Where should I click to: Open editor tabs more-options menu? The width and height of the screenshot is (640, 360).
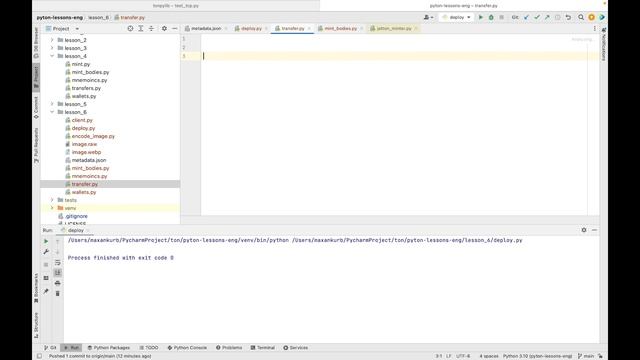[594, 29]
